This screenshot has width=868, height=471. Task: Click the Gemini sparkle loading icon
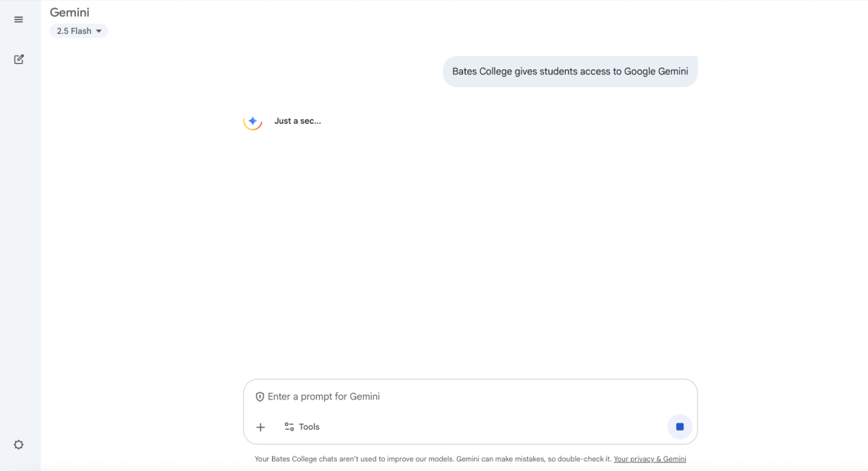coord(252,121)
